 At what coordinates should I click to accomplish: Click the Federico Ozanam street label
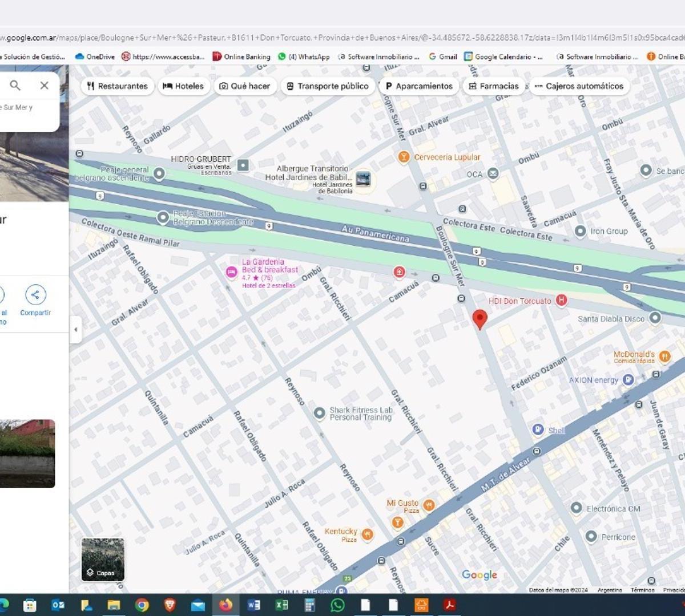pos(539,373)
